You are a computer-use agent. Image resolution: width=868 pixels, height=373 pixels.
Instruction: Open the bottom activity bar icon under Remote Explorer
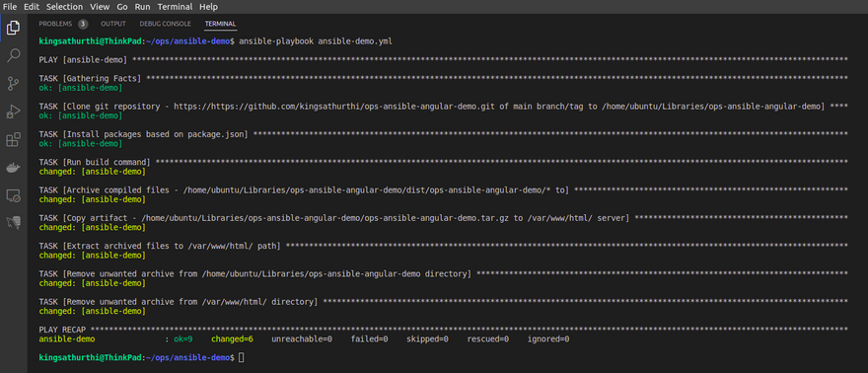click(x=13, y=222)
